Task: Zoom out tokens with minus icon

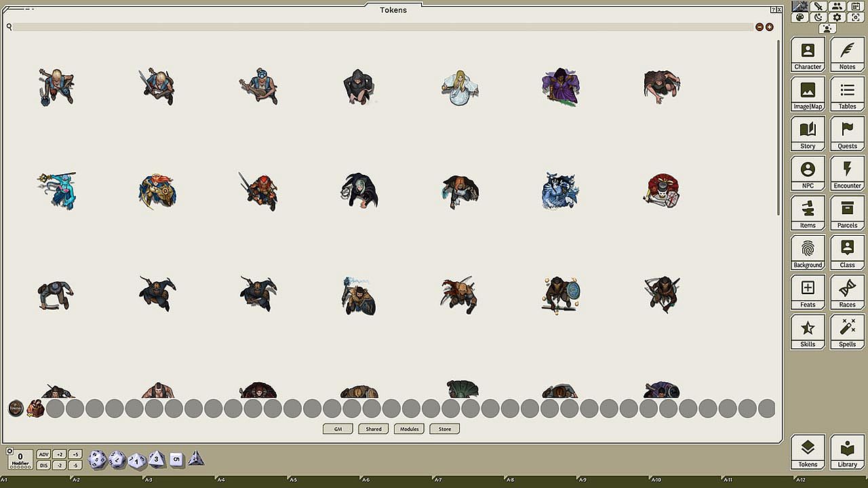Action: [759, 27]
